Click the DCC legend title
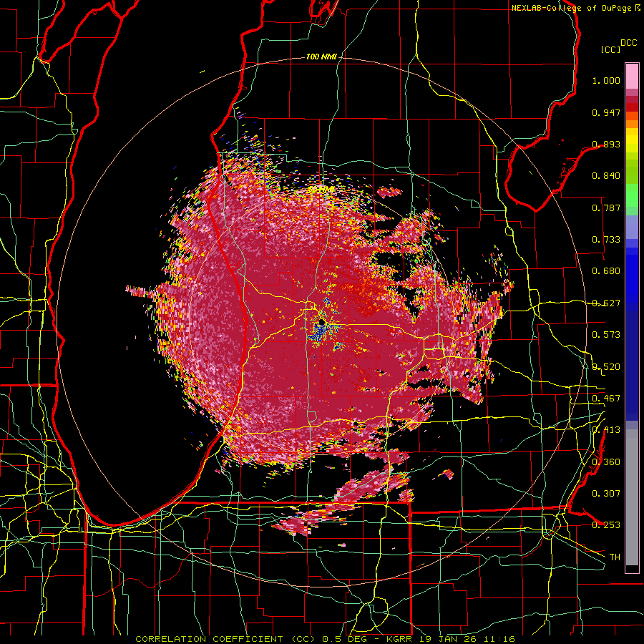The image size is (644, 644). coord(629,43)
